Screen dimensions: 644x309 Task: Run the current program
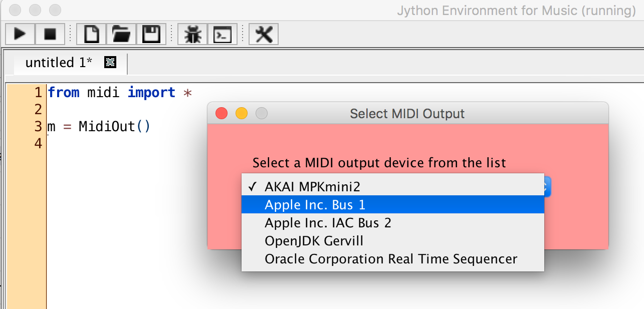[x=21, y=34]
